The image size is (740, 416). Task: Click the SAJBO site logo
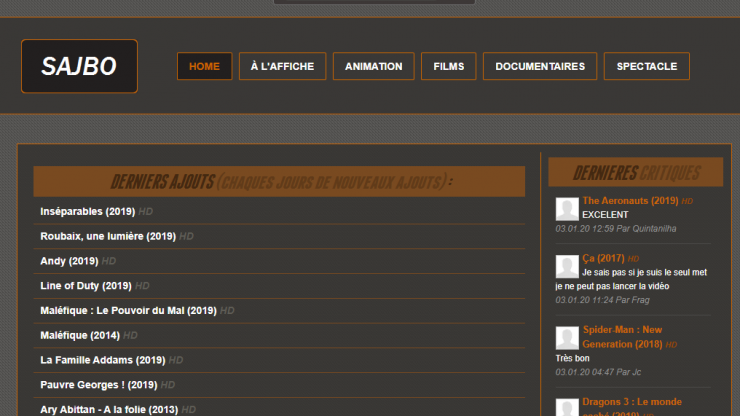point(79,67)
